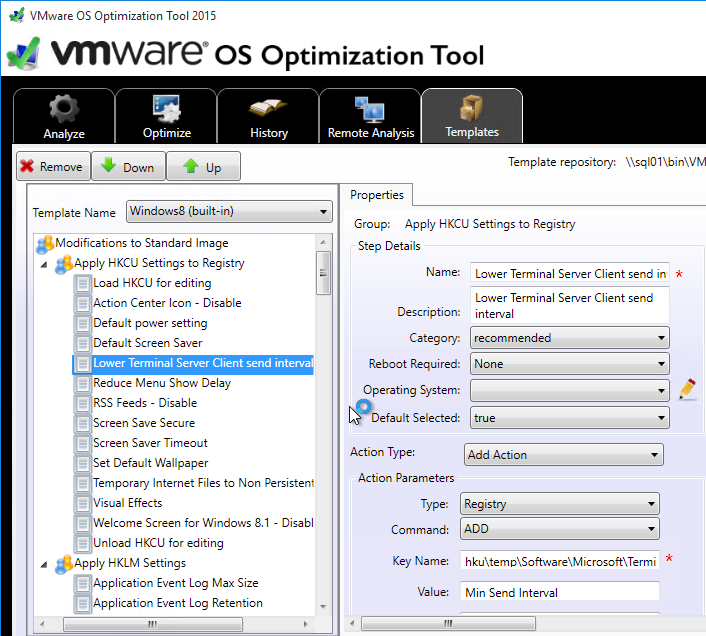Open the History tab
Screen dimensions: 706x636
(x=268, y=116)
